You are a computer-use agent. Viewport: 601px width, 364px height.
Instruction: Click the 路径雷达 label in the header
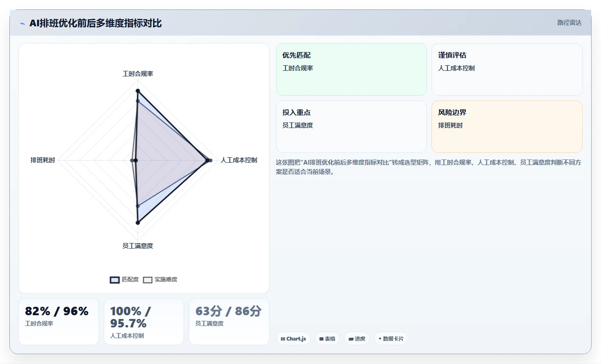[570, 23]
